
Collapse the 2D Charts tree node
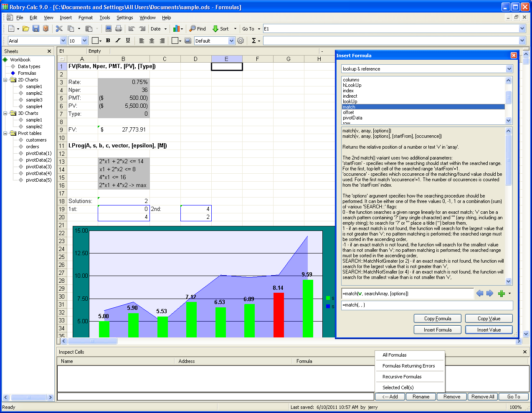(x=5, y=80)
